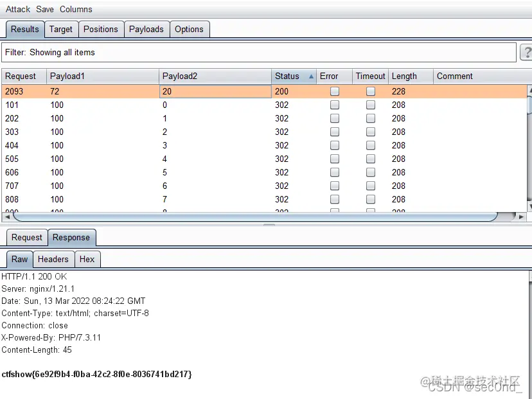Switch to the Results tab

[x=25, y=29]
